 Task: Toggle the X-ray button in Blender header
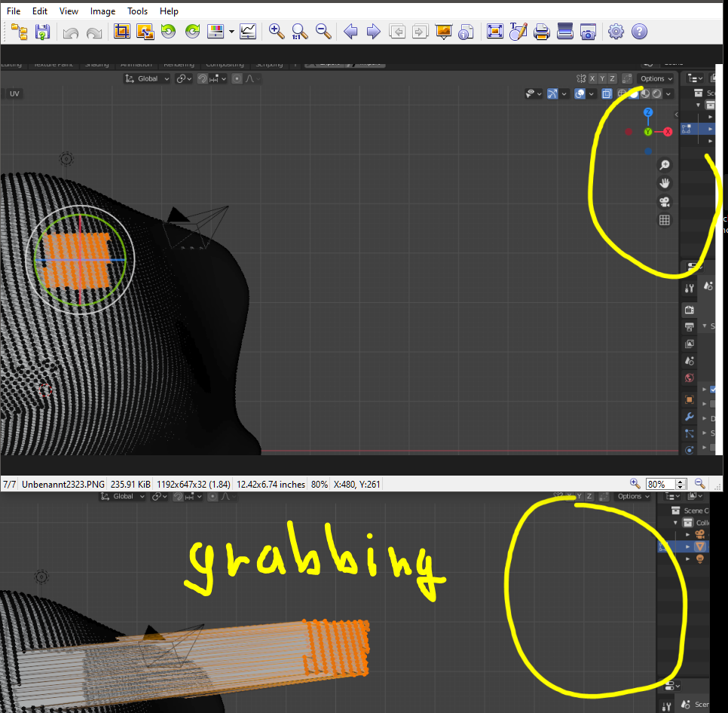(x=607, y=93)
